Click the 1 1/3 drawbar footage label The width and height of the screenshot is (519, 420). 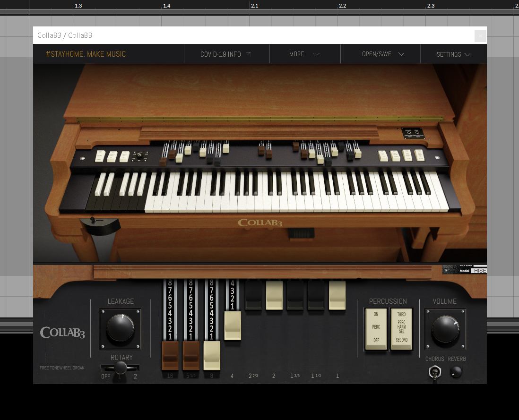pos(316,376)
